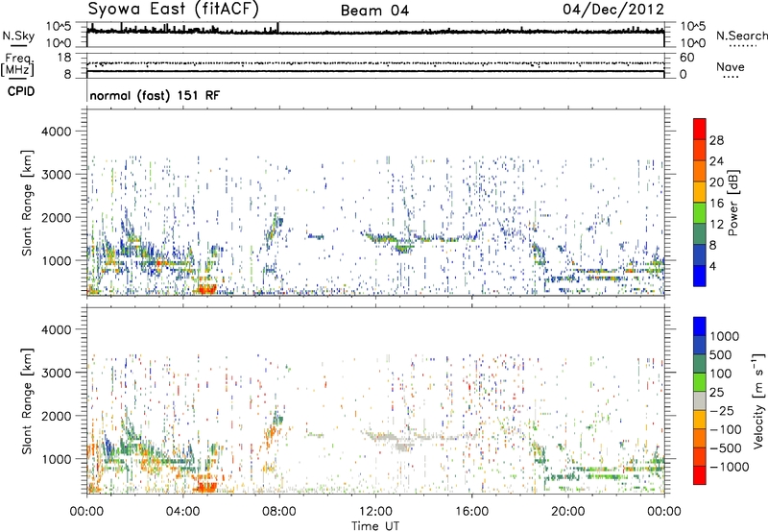
Task: Click the "Nave" legend label
Action: 731,66
